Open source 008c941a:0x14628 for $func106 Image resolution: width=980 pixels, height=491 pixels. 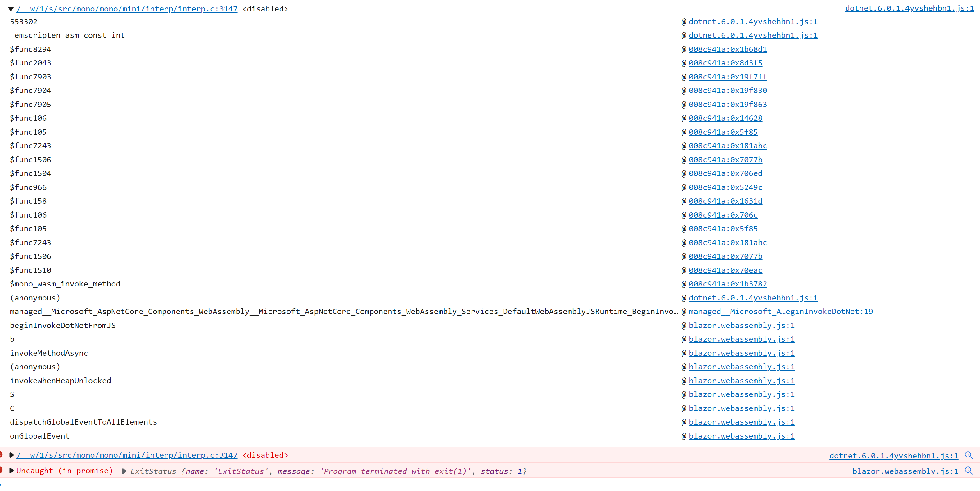coord(725,118)
